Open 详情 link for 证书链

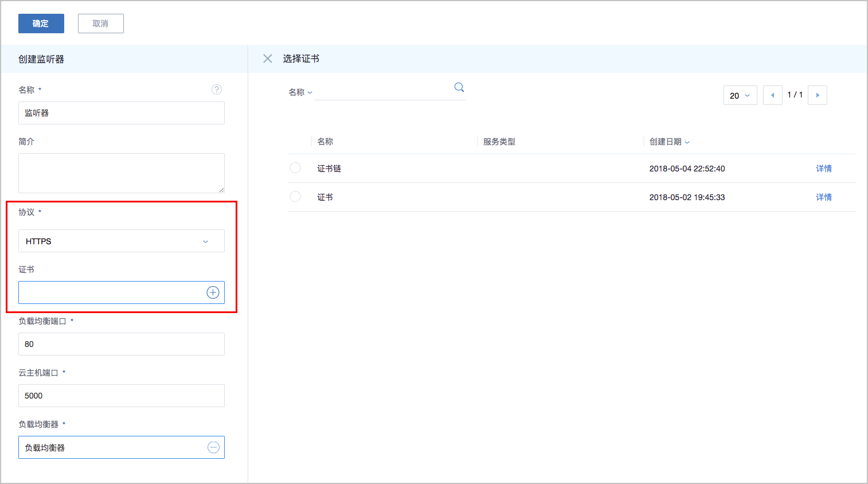click(x=823, y=169)
